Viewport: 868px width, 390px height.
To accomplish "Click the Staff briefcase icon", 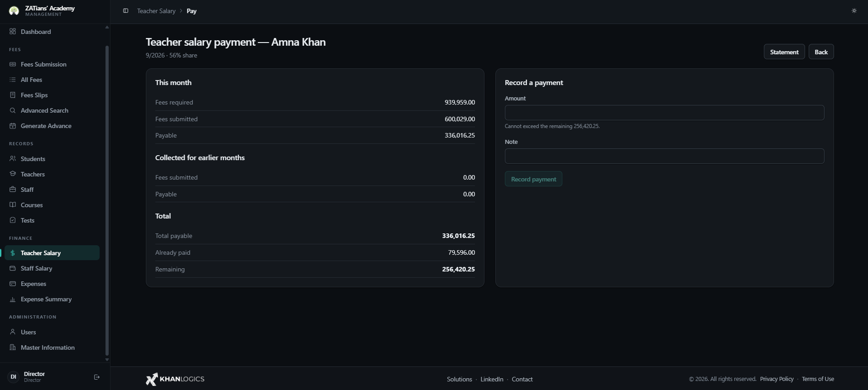I will pyautogui.click(x=13, y=190).
